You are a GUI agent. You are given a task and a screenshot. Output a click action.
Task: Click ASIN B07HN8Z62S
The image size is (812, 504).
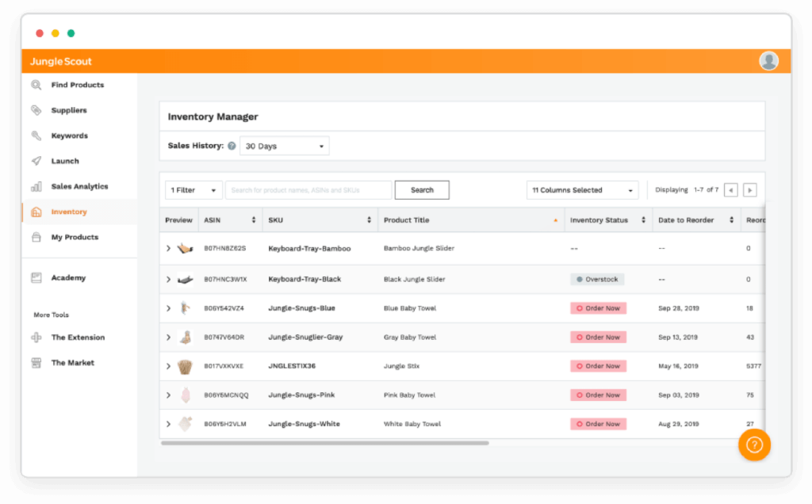click(224, 248)
